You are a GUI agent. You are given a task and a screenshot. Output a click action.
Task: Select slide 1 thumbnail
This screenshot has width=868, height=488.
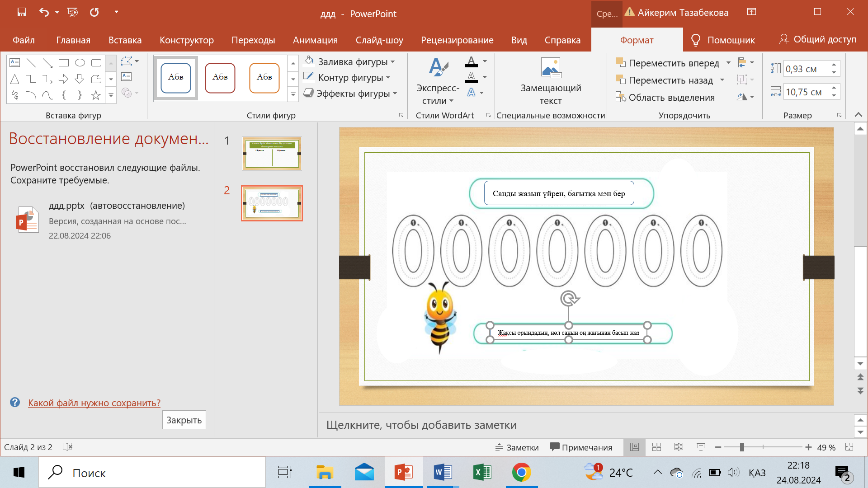pos(272,154)
